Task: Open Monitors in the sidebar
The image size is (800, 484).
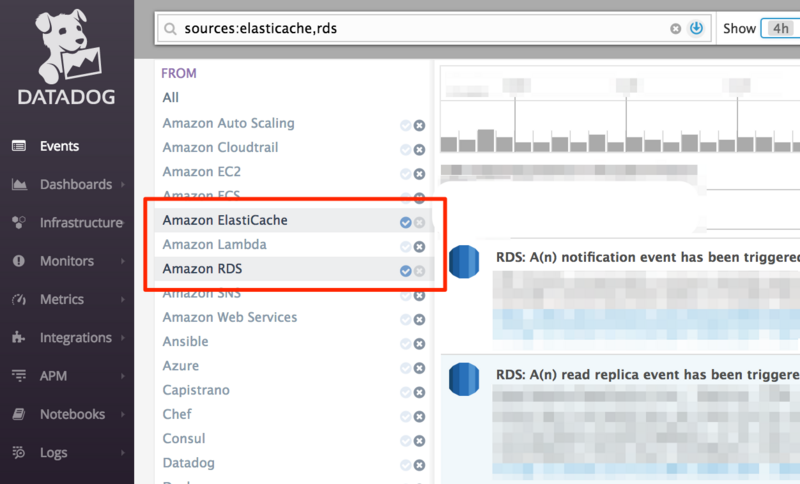Action: (67, 261)
